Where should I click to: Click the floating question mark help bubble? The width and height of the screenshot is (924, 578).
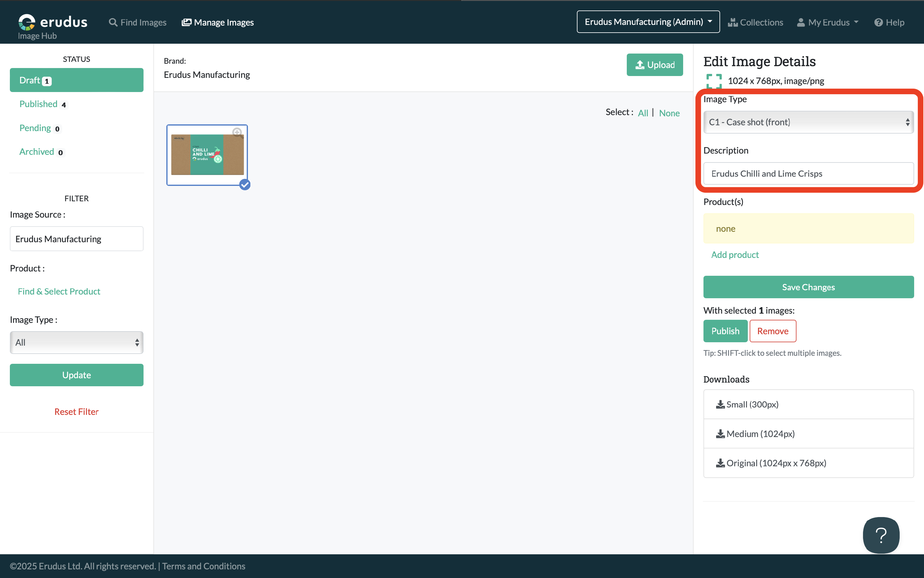(881, 535)
